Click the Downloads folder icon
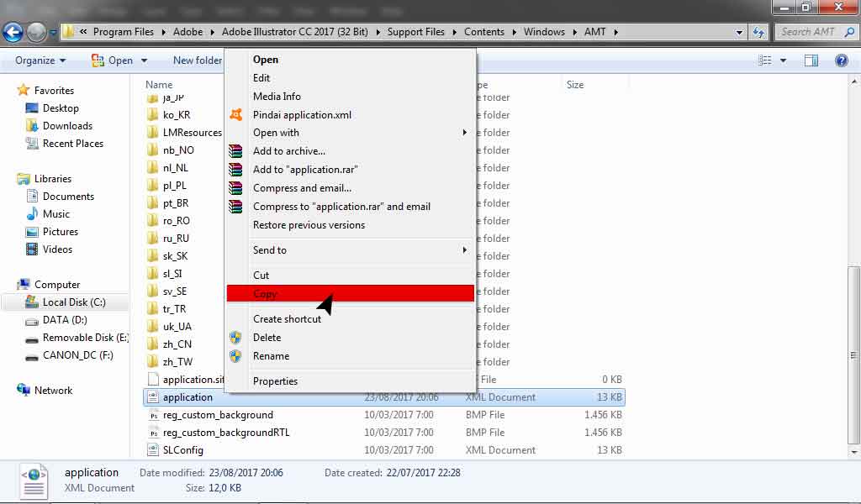Image resolution: width=861 pixels, height=504 pixels. 32,126
